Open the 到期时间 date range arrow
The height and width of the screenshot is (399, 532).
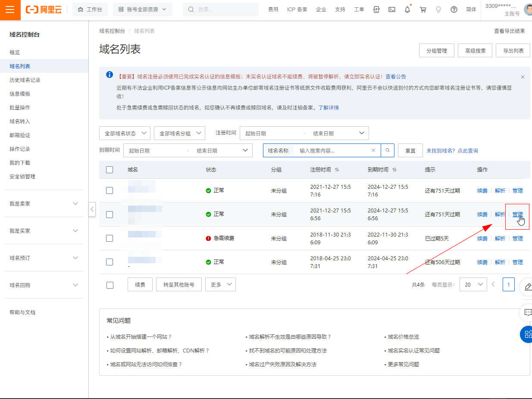pyautogui.click(x=245, y=150)
